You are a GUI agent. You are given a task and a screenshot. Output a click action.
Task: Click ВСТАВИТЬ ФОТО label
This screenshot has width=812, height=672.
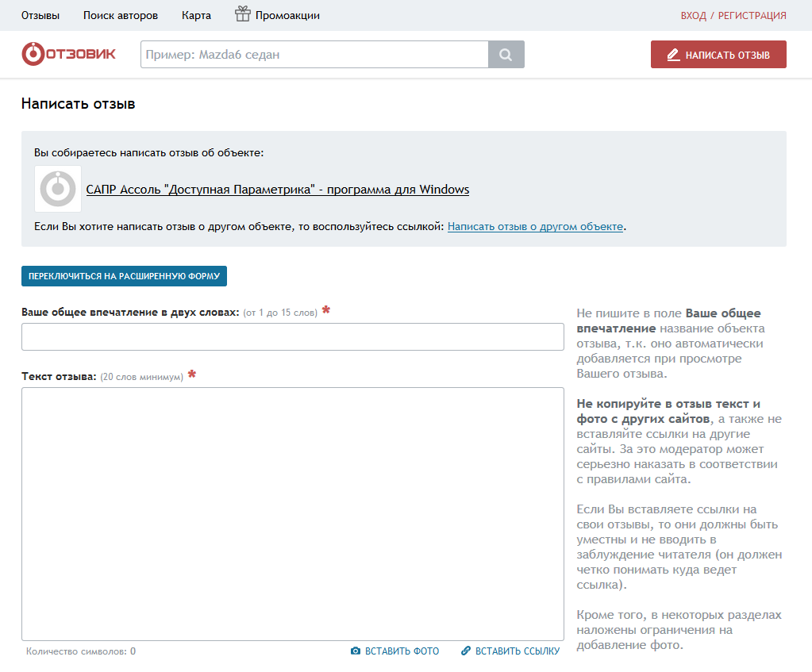(x=402, y=651)
